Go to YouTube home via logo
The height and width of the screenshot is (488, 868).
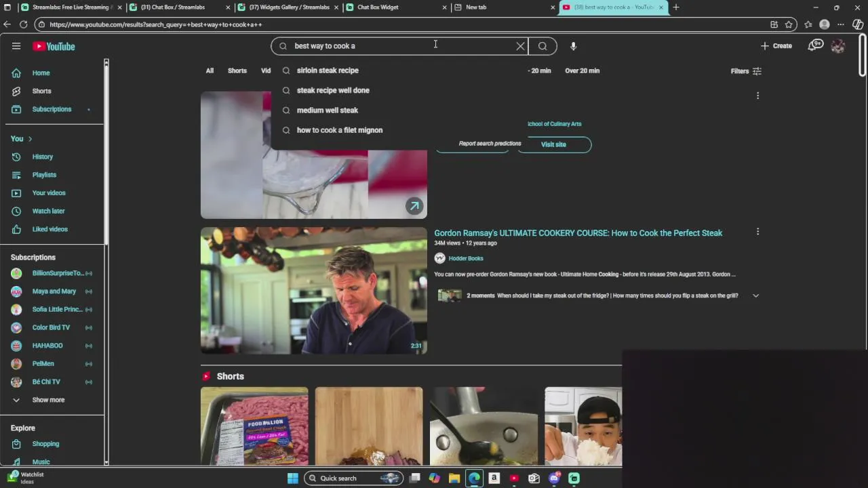pos(54,46)
